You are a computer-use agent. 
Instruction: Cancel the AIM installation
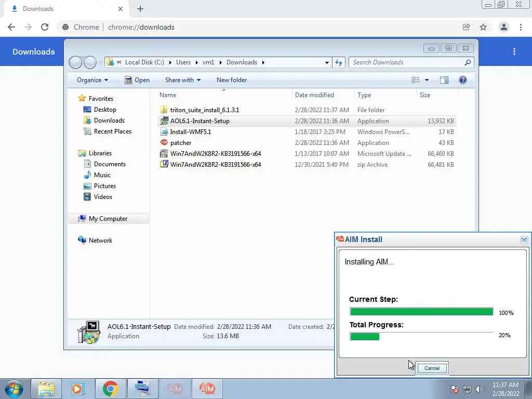click(x=432, y=368)
